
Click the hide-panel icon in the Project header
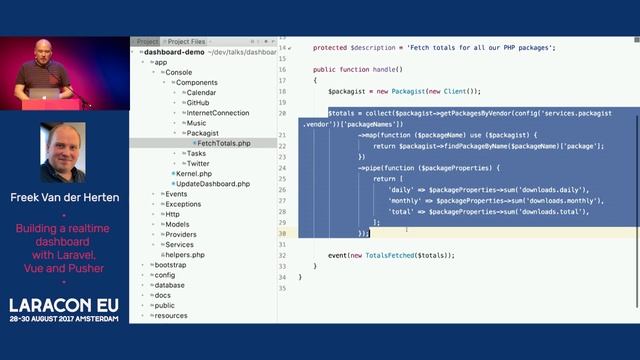tap(273, 42)
